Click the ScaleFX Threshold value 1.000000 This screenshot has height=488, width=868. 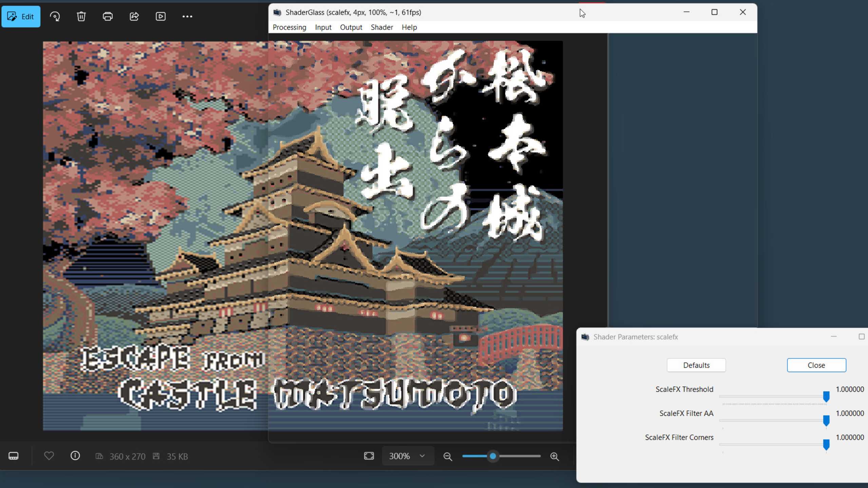pyautogui.click(x=850, y=389)
